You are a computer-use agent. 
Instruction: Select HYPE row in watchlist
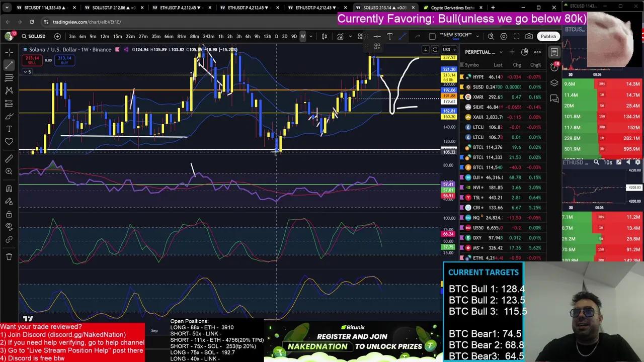point(503,77)
